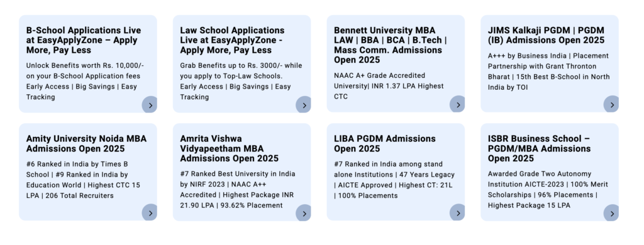Viewport: 644px width, 245px height.
Task: Open Amrita Vishwa Vidyapeetham MBA Admissions title
Action: click(x=229, y=148)
